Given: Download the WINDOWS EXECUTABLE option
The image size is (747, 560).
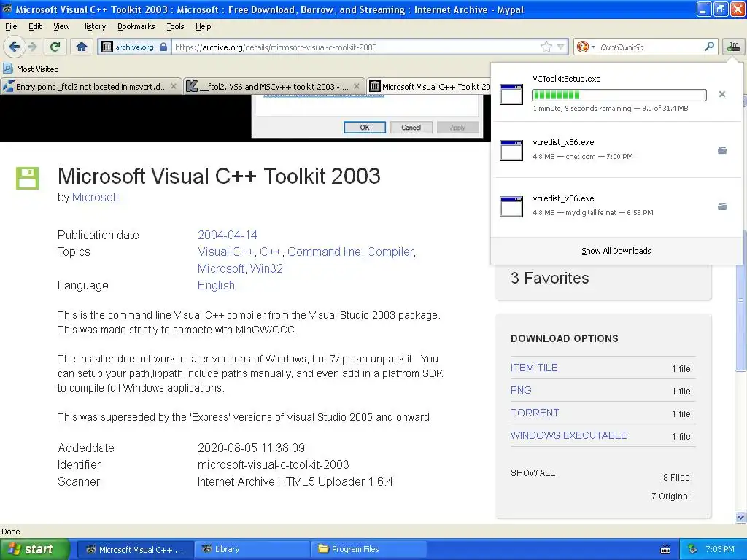Looking at the screenshot, I should click(568, 435).
